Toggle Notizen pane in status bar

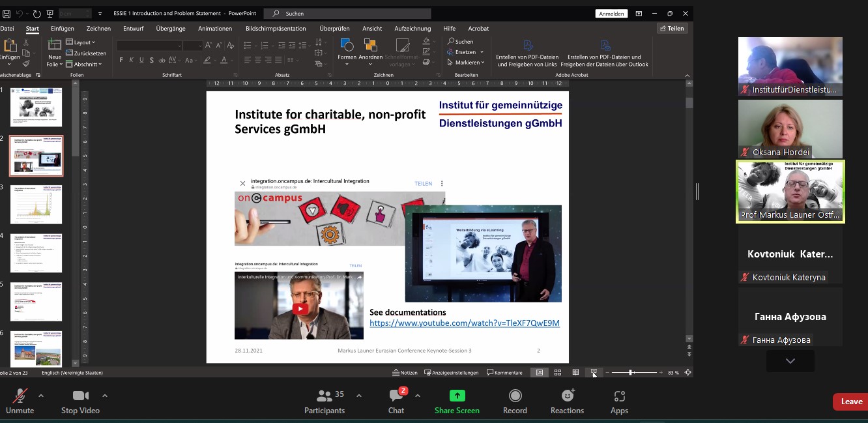coord(405,373)
